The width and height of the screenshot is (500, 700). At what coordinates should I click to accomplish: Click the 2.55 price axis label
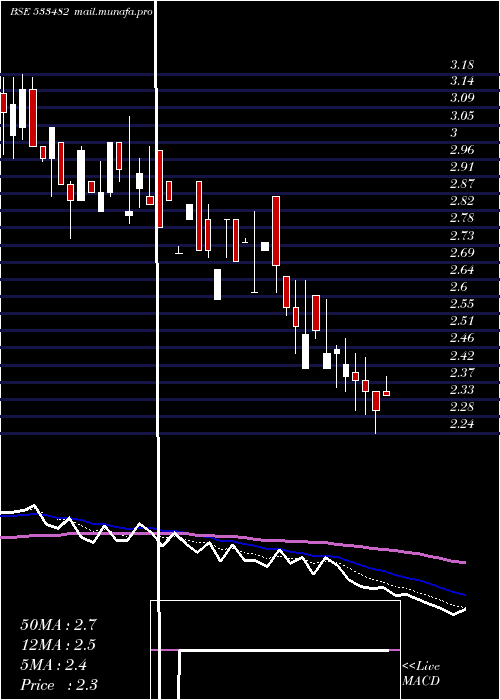pyautogui.click(x=462, y=304)
